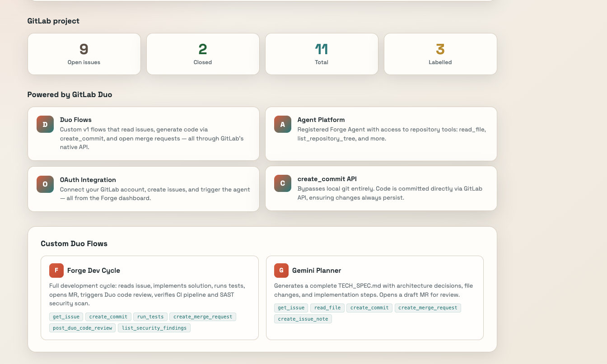Click create_commit tag in Forge Dev Cycle
This screenshot has width=607, height=364.
click(x=108, y=317)
